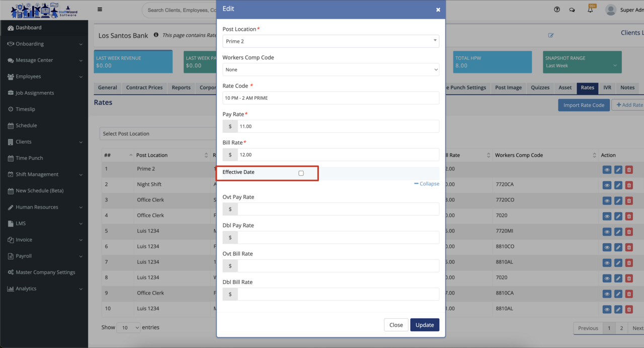This screenshot has width=644, height=348.
Task: Open Payroll in the sidebar menu
Action: (x=24, y=256)
